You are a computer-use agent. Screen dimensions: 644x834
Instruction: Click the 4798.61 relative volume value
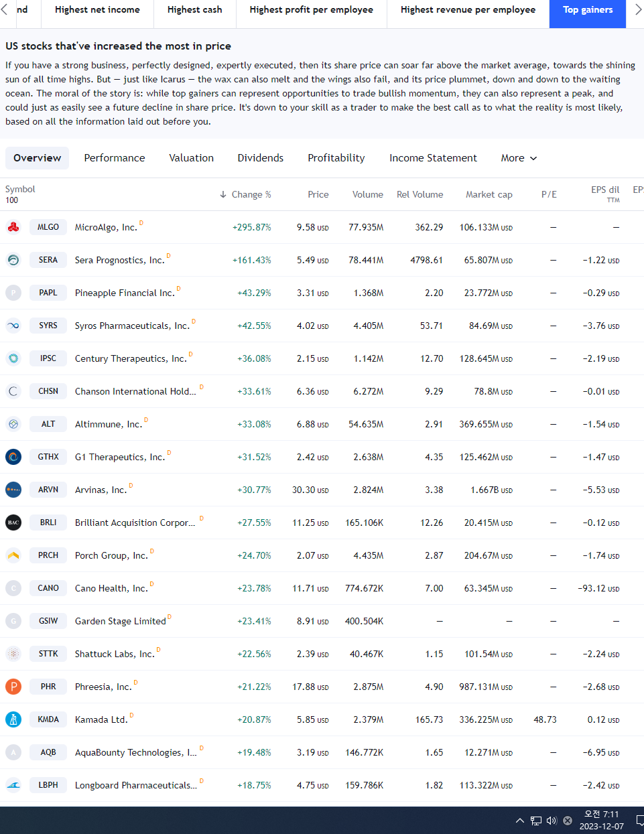coord(427,261)
